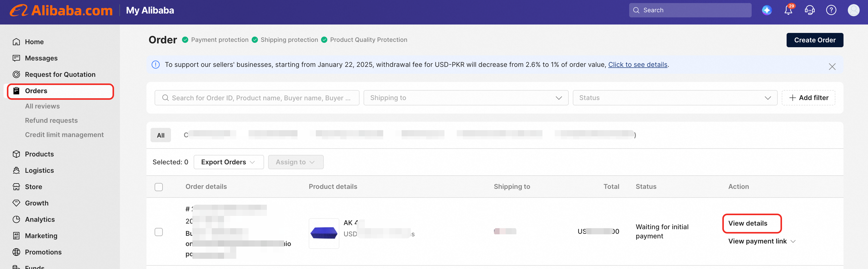
Task: Click the Analytics pie chart icon
Action: coord(16,219)
